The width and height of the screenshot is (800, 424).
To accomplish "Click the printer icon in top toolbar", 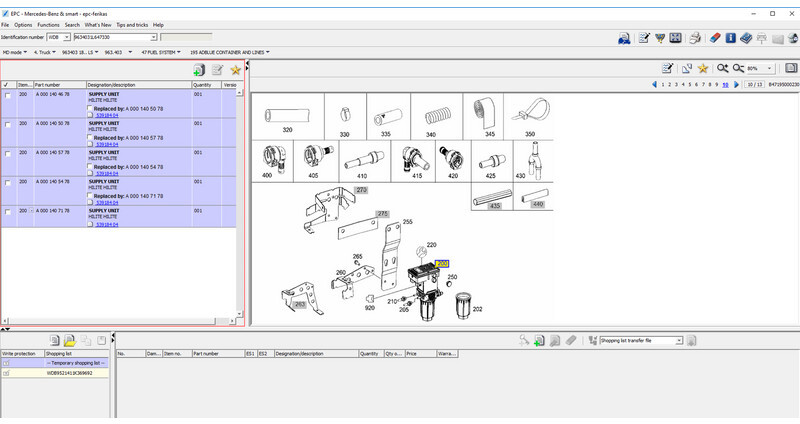I will click(695, 38).
